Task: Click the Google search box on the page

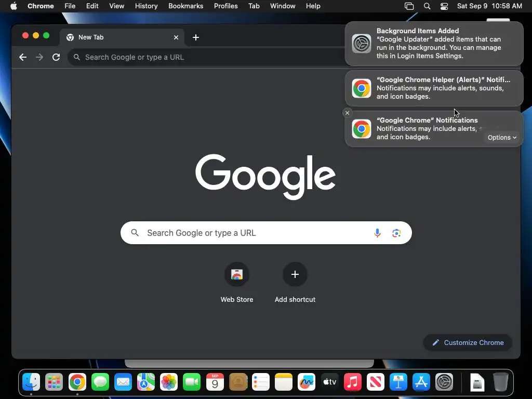Action: click(x=266, y=233)
